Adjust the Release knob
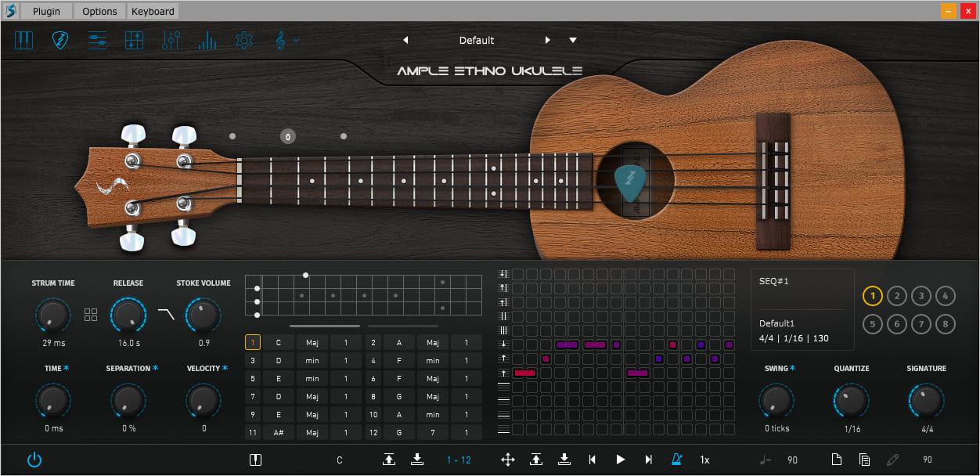The width and height of the screenshot is (980, 476). pos(128,315)
